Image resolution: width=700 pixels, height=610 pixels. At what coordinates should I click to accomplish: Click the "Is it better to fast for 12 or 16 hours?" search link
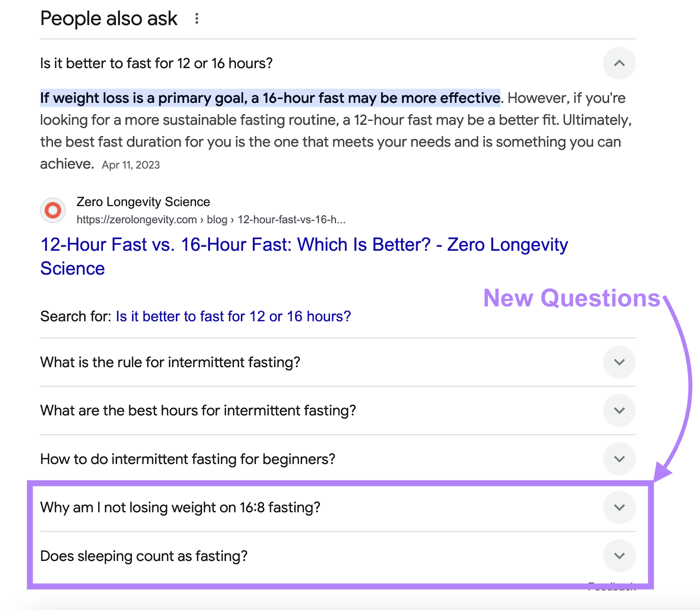[232, 316]
